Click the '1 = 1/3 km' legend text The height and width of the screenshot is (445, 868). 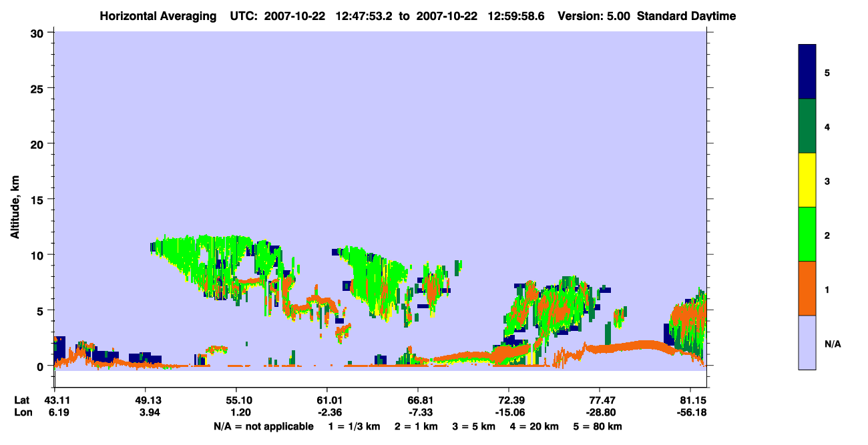[x=355, y=426]
